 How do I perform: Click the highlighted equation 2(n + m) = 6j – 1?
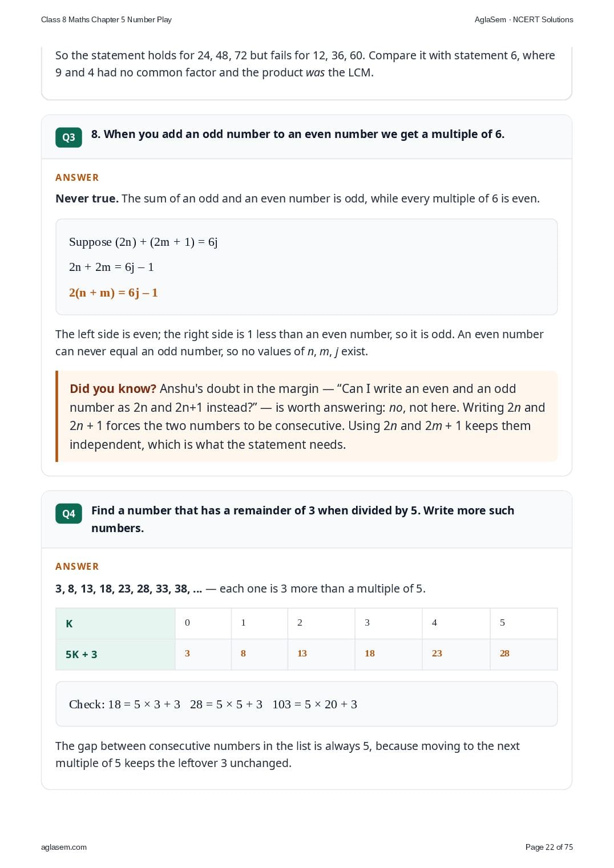(x=113, y=293)
